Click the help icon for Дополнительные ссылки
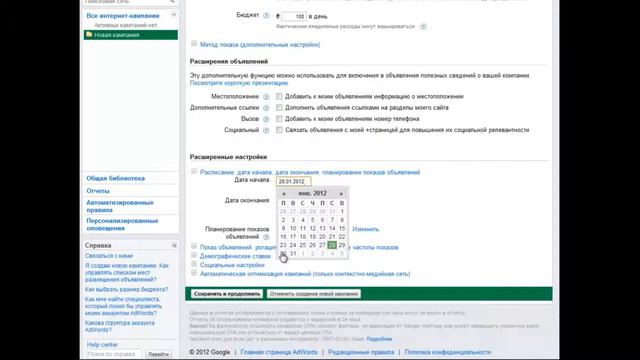The width and height of the screenshot is (640, 360). pyautogui.click(x=266, y=108)
